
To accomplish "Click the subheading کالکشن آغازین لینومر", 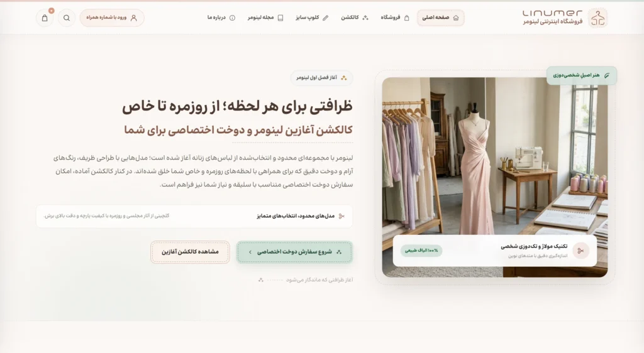I will click(238, 130).
